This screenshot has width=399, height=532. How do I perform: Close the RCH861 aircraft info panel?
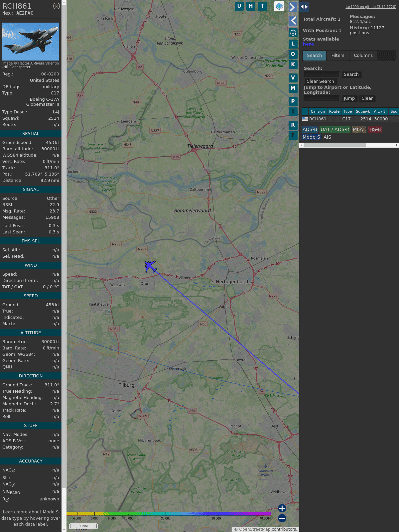57,6
